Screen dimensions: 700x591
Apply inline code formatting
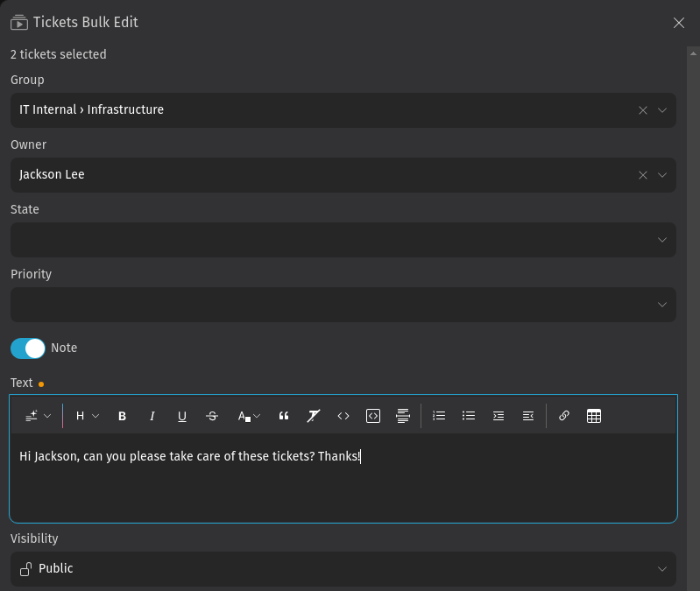tap(343, 416)
